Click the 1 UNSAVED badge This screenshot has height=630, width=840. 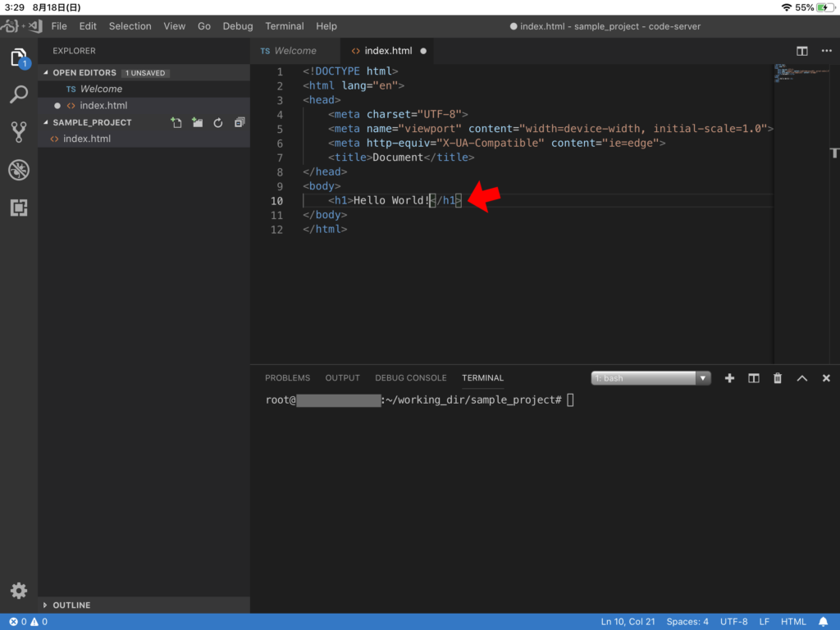tap(145, 73)
